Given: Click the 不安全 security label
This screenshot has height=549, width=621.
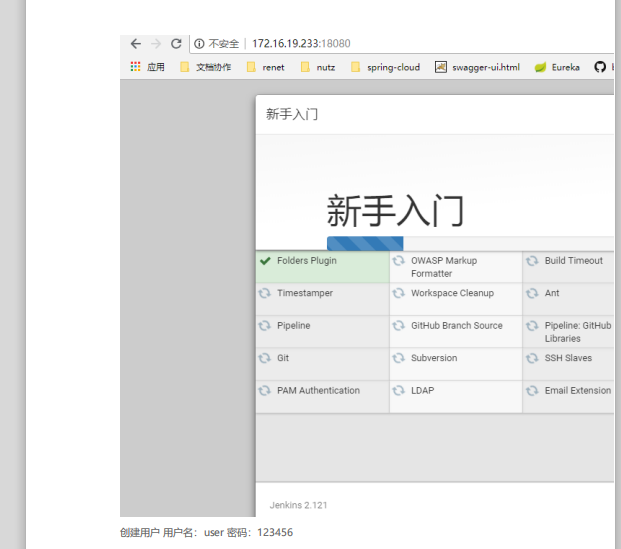Looking at the screenshot, I should click(x=224, y=44).
